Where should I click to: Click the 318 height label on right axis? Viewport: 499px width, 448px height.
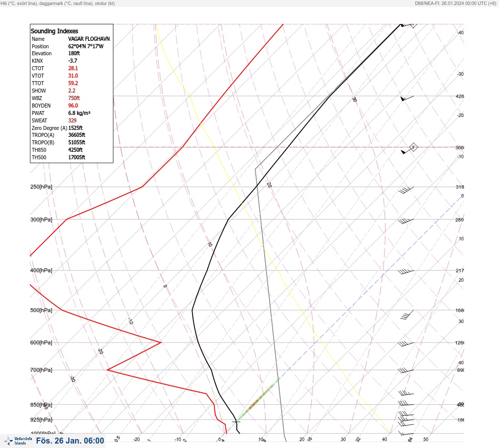coord(460,187)
